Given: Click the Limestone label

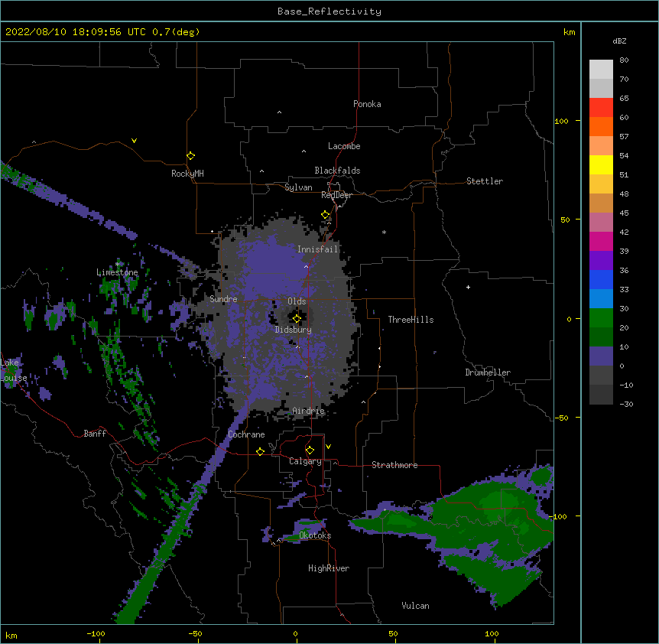Looking at the screenshot, I should tap(117, 272).
